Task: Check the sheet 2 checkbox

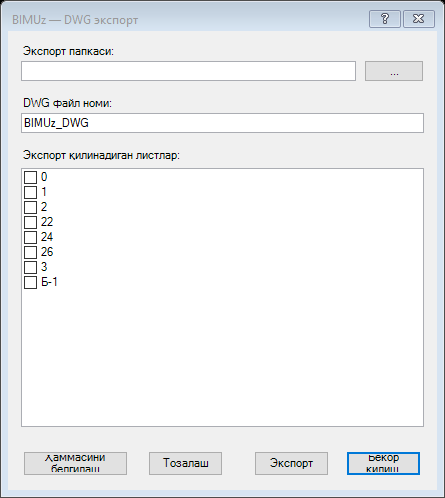Action: pos(30,207)
